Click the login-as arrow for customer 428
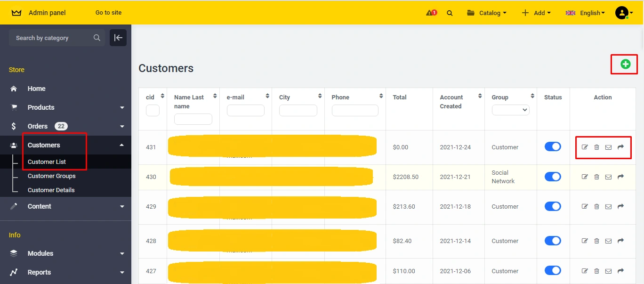The image size is (644, 284). pyautogui.click(x=620, y=241)
